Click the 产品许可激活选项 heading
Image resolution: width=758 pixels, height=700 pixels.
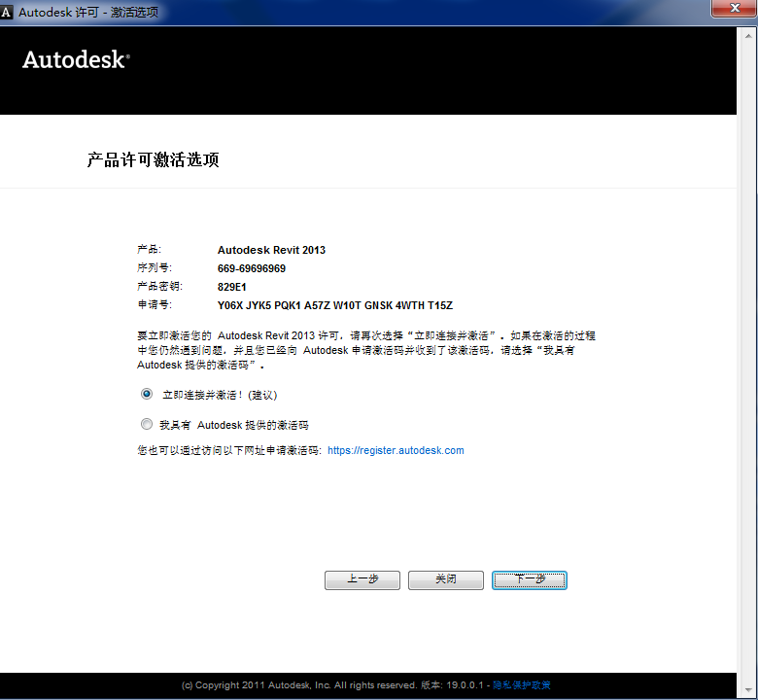tap(153, 159)
